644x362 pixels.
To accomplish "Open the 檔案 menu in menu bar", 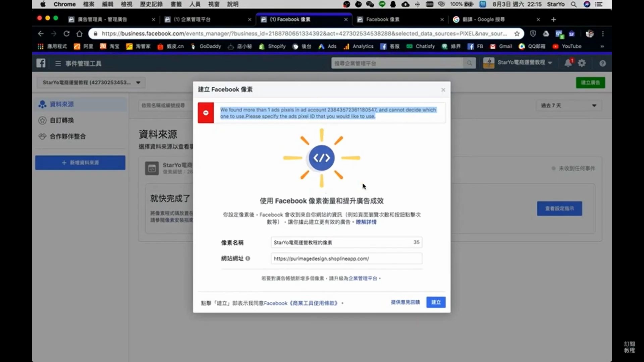I will click(x=89, y=4).
